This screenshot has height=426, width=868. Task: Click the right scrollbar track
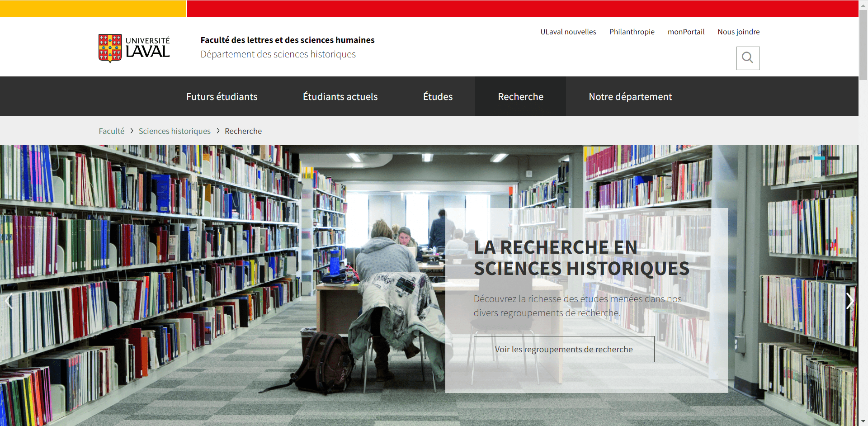click(863, 226)
